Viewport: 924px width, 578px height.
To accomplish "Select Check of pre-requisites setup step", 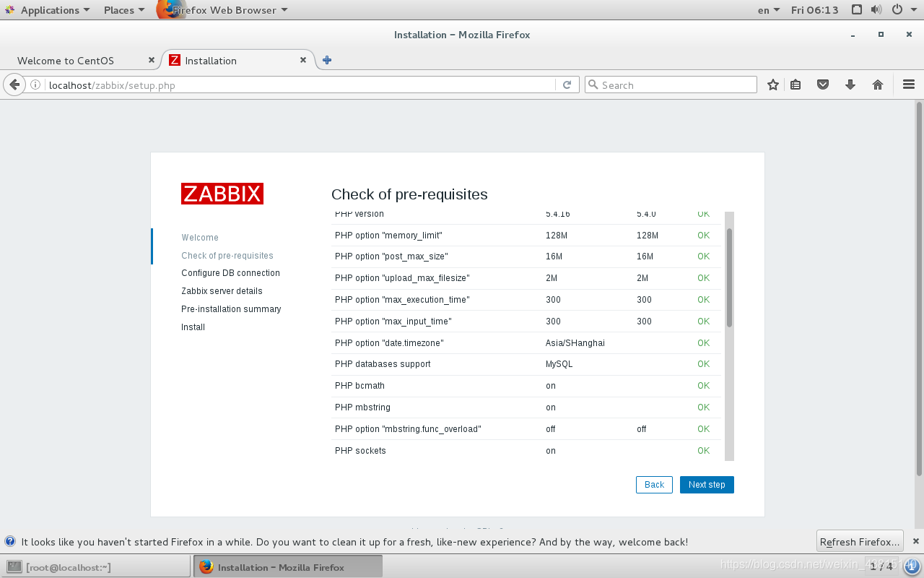I will [x=227, y=255].
